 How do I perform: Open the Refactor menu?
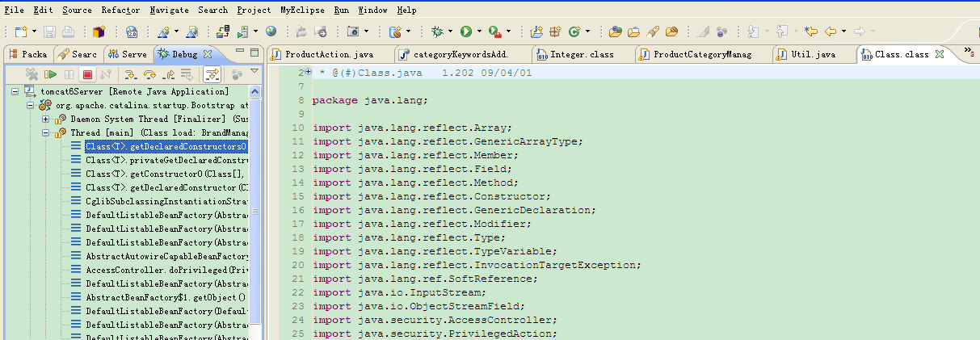pos(120,10)
